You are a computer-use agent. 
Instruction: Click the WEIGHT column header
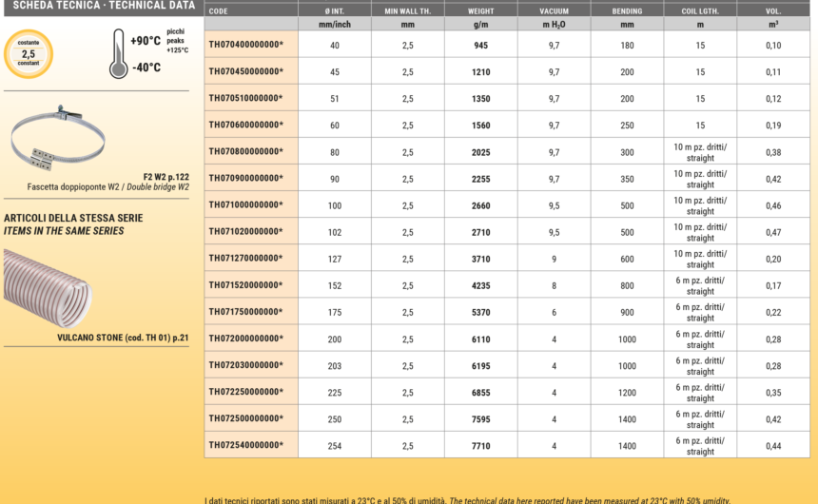[x=480, y=10]
